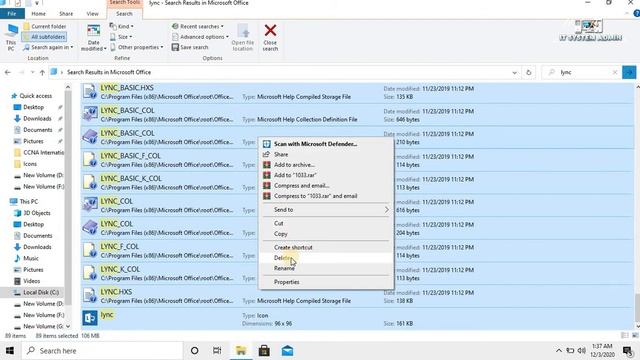
Task: Clear the search box with X
Action: (x=615, y=72)
